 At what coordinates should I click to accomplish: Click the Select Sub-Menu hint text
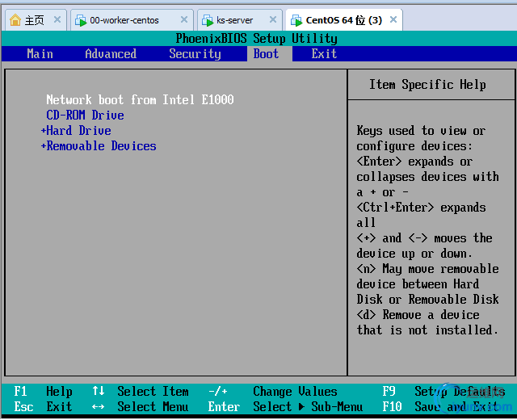(308, 407)
